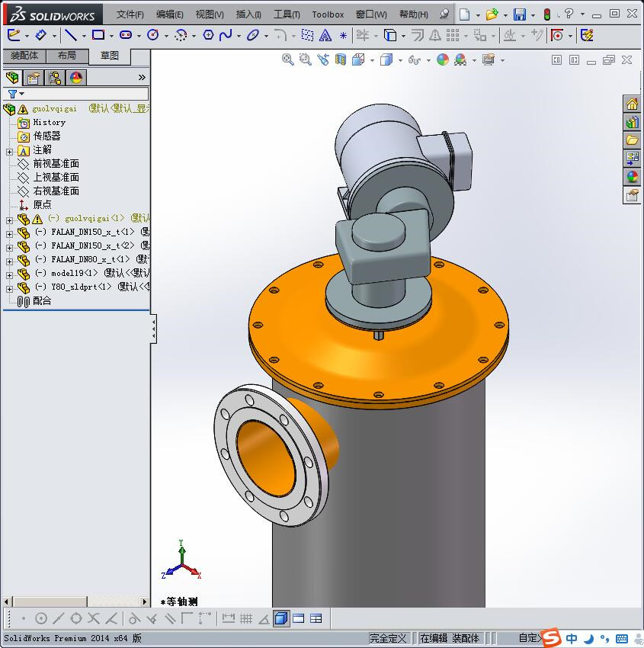Select the 配合 mates folder

click(x=42, y=301)
